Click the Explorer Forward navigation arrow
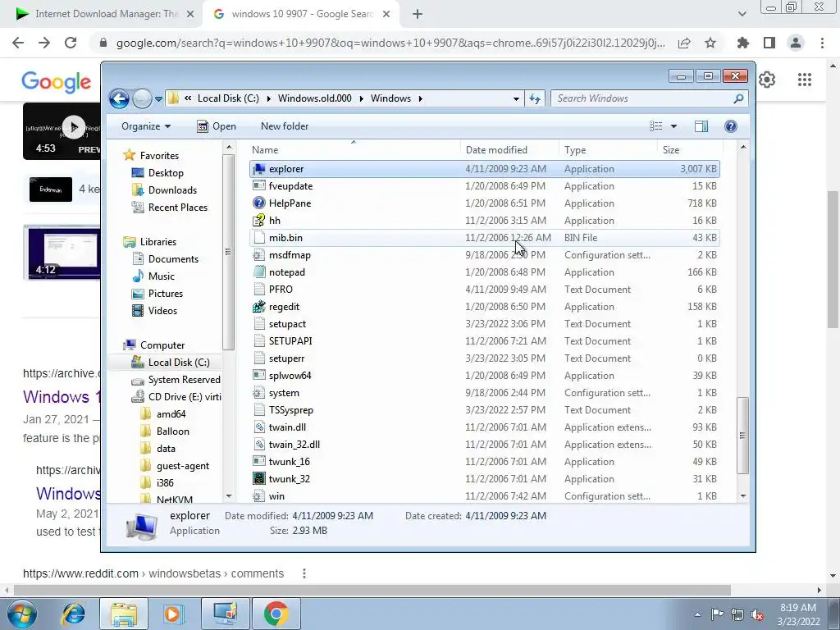The width and height of the screenshot is (840, 630). 141,98
